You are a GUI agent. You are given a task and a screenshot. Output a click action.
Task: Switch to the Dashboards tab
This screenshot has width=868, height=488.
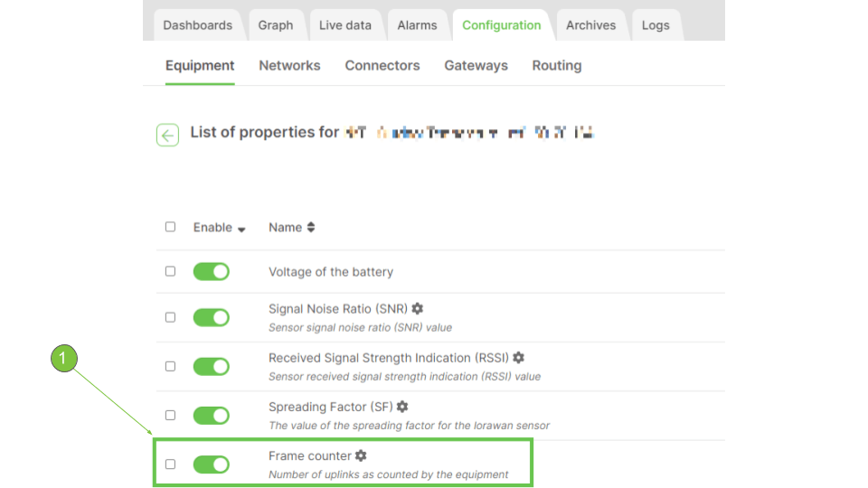coord(197,25)
